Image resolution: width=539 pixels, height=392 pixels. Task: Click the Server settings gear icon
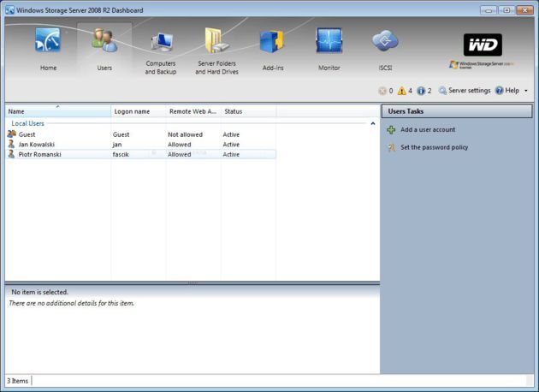(x=442, y=91)
